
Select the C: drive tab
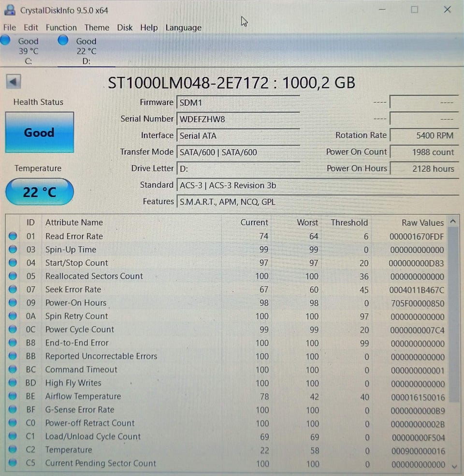click(28, 51)
